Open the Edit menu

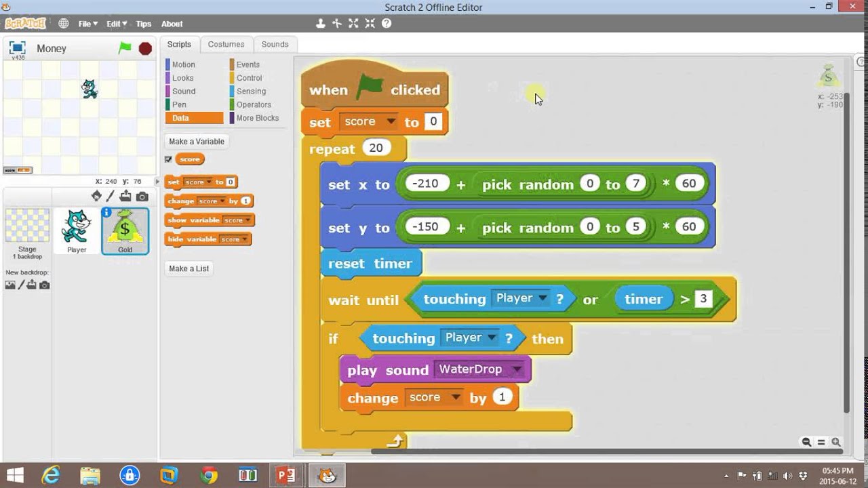click(x=117, y=24)
